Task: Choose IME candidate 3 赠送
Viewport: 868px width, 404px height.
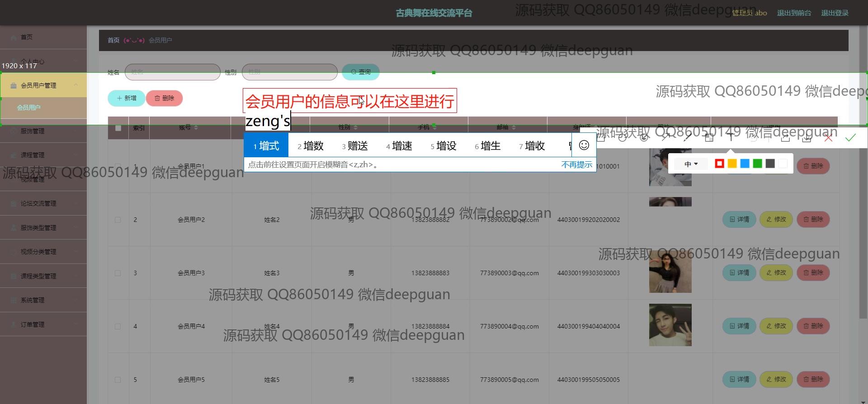Action: [x=355, y=146]
